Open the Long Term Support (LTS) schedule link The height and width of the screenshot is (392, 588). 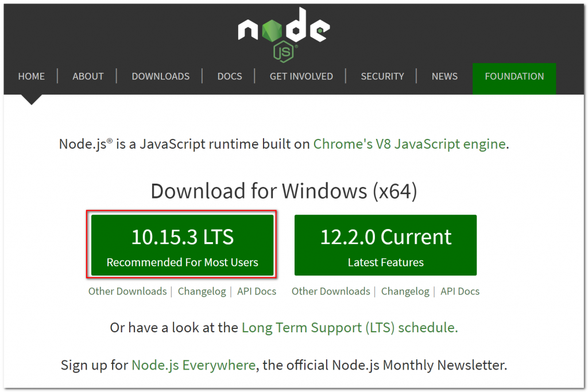tap(350, 328)
